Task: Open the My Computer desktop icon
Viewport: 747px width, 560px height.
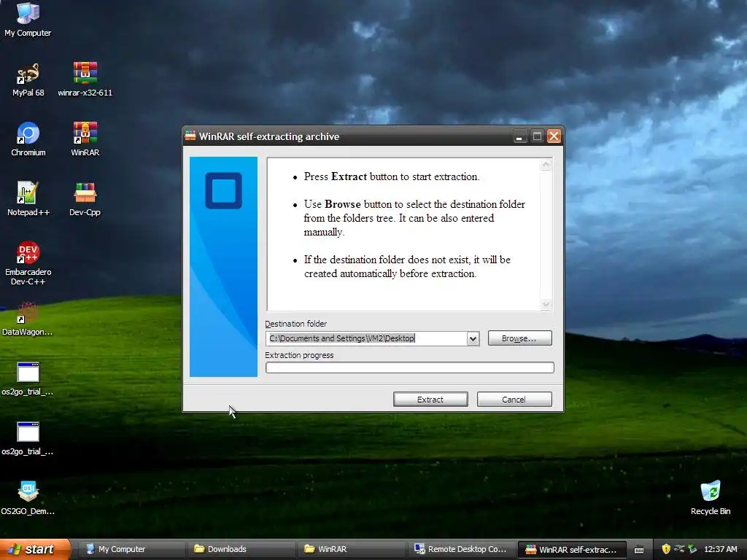Action: pyautogui.click(x=28, y=19)
